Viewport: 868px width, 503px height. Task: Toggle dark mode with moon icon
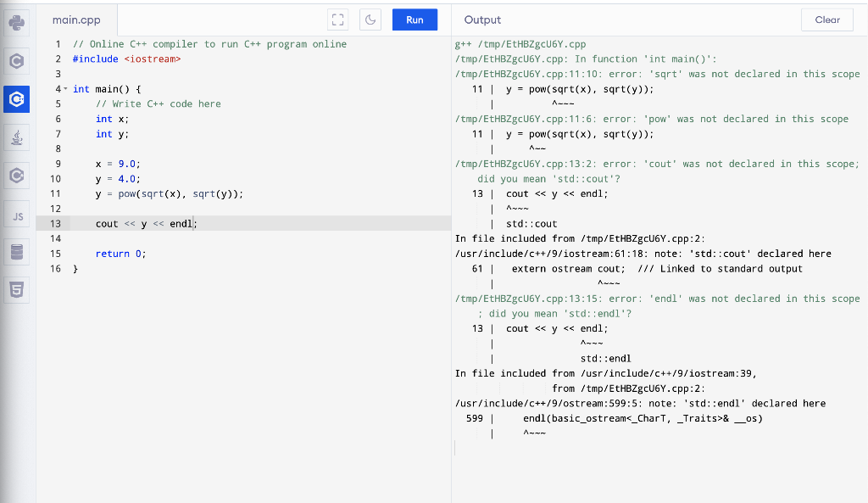(370, 20)
